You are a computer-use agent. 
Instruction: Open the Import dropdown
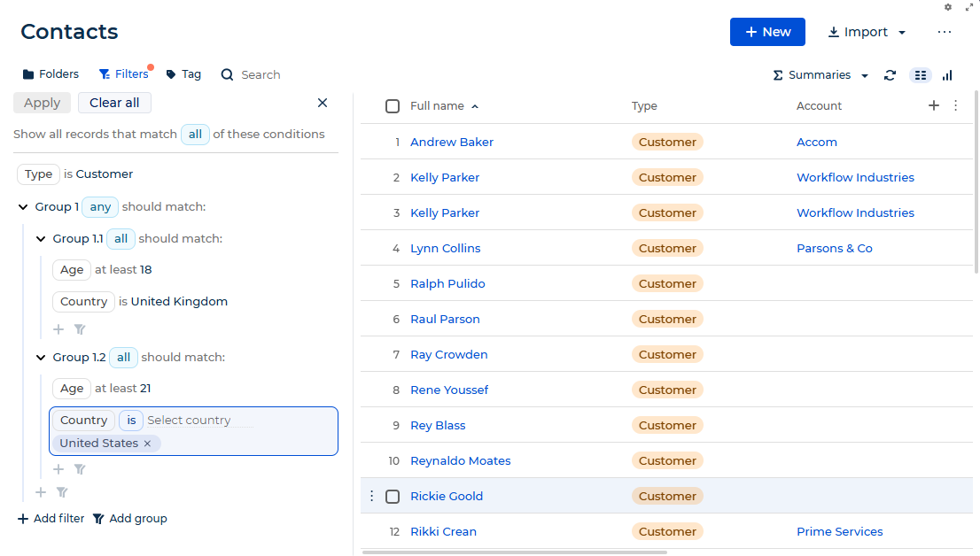pyautogui.click(x=867, y=32)
